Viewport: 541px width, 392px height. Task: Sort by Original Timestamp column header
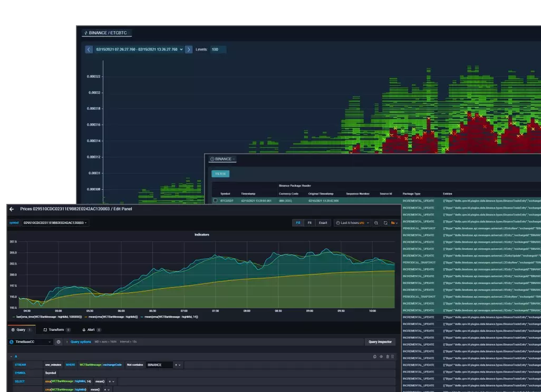321,194
